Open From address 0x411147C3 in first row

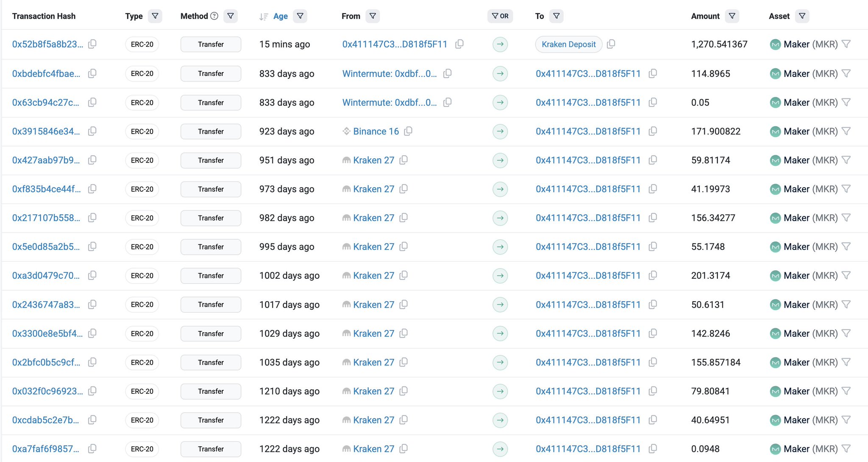[395, 44]
